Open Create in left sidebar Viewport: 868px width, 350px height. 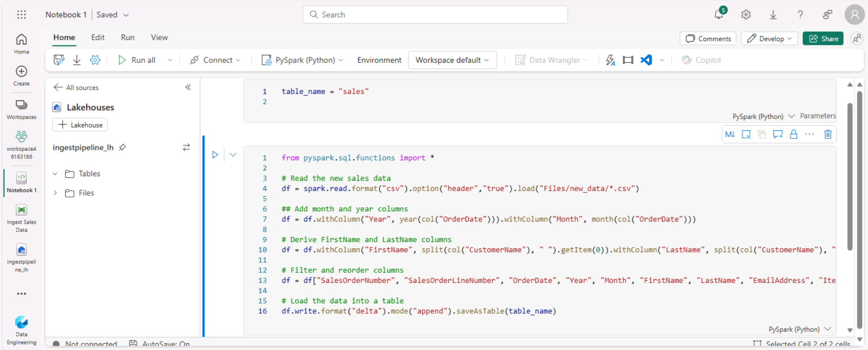(21, 76)
